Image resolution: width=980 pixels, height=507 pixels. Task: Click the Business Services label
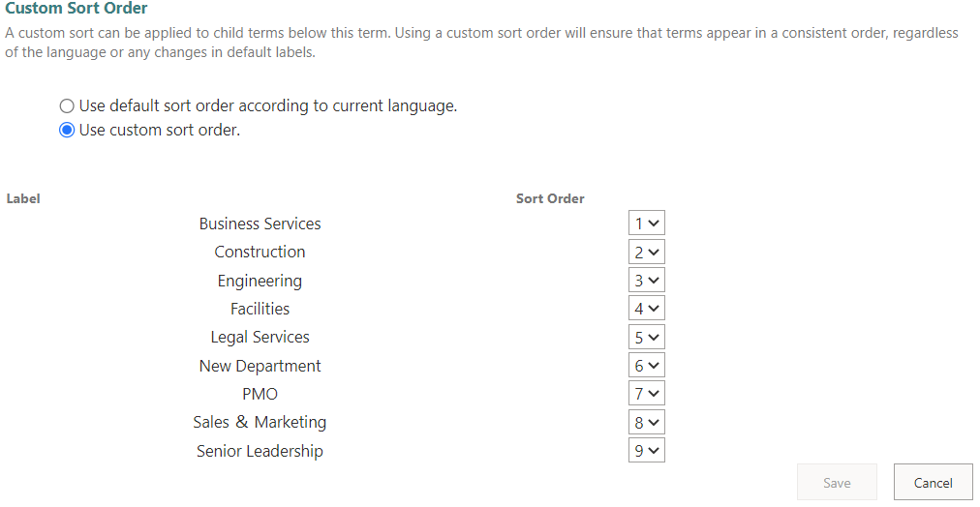(260, 224)
